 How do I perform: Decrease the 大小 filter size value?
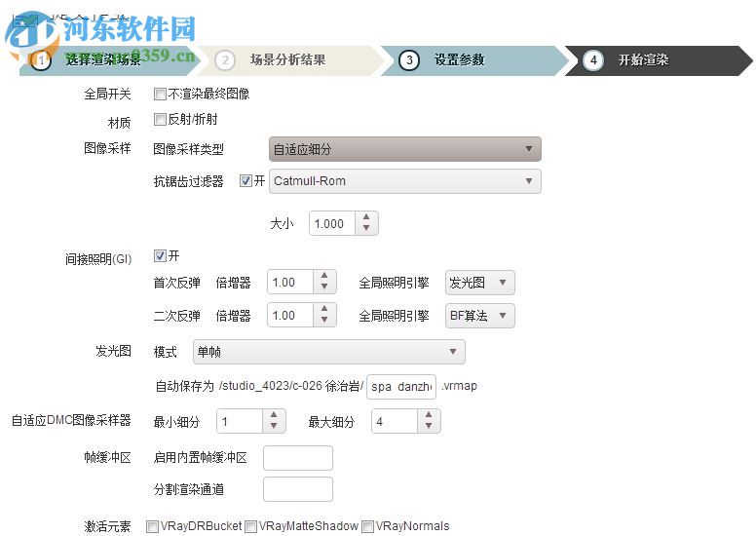[366, 228]
